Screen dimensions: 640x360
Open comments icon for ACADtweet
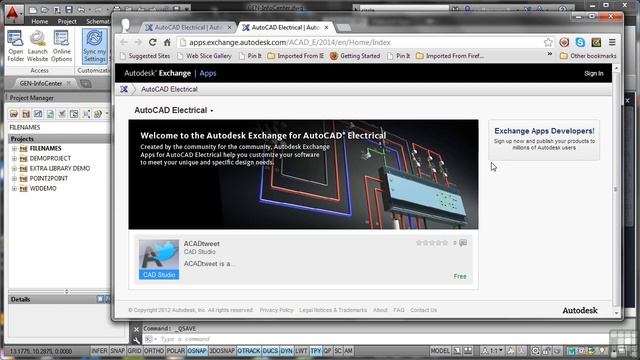[x=463, y=243]
